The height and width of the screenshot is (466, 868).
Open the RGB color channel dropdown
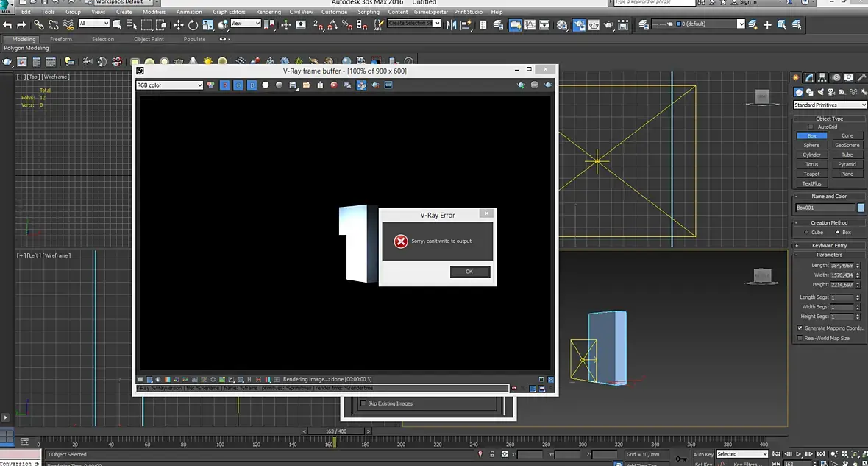click(169, 85)
